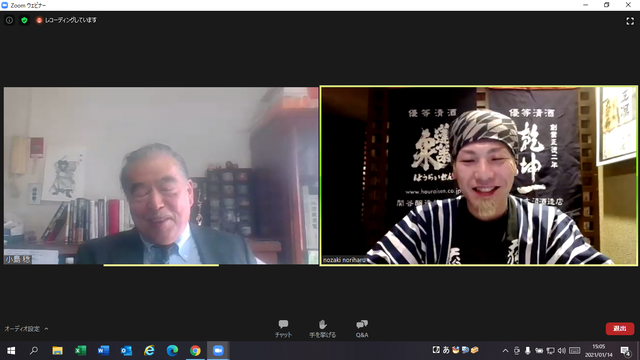Viewport: 640px width, 360px height.
Task: Open the volume speaker tray icon
Action: (562, 351)
